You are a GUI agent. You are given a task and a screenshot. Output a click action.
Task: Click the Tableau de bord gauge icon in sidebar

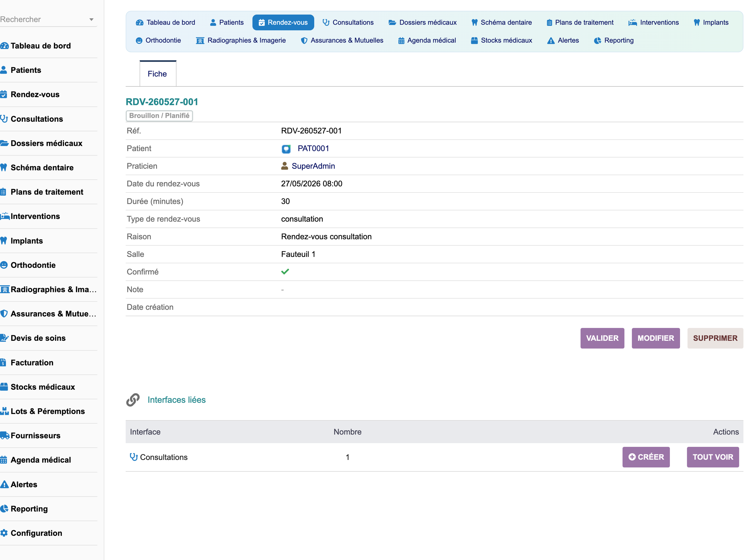(4, 46)
